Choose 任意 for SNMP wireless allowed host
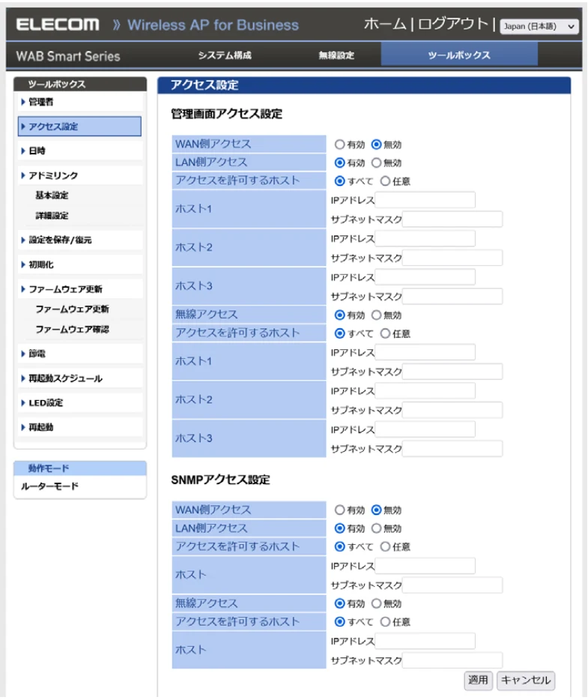 coord(385,622)
